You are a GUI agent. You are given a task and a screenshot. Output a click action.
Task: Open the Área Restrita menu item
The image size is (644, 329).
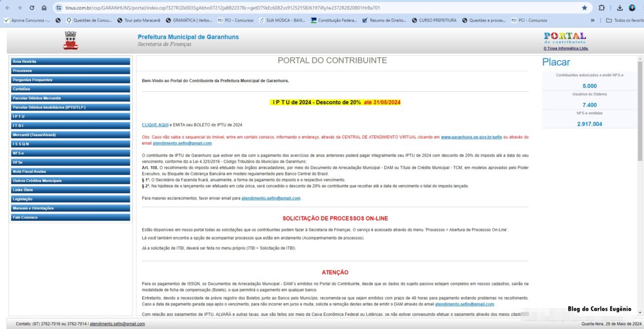click(x=71, y=62)
